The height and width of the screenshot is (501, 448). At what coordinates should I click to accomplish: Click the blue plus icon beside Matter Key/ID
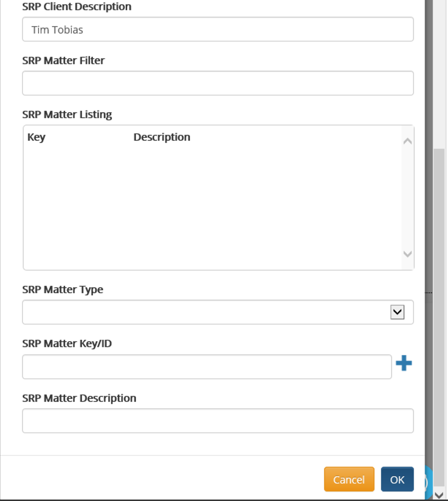tap(404, 363)
